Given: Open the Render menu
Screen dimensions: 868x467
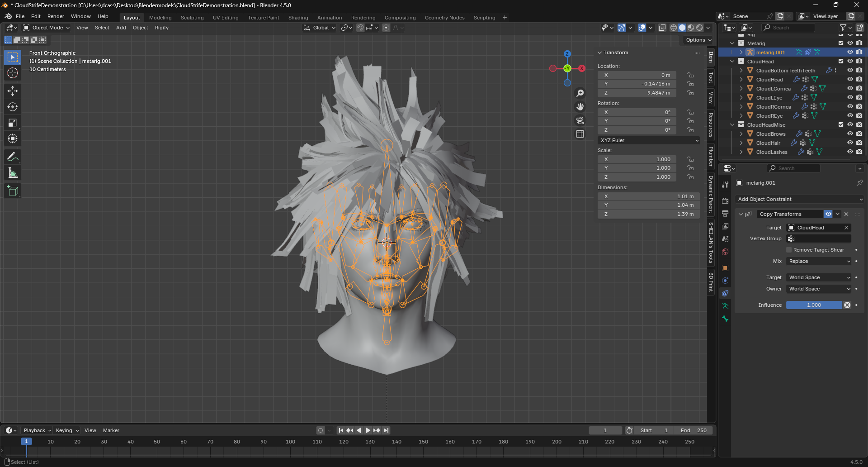Looking at the screenshot, I should click(x=56, y=16).
